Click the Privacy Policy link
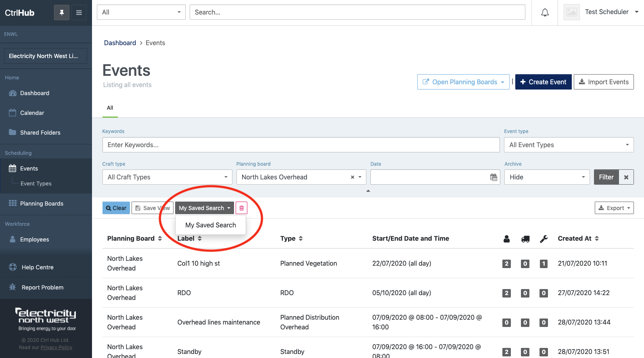The width and height of the screenshot is (644, 358). [x=56, y=348]
